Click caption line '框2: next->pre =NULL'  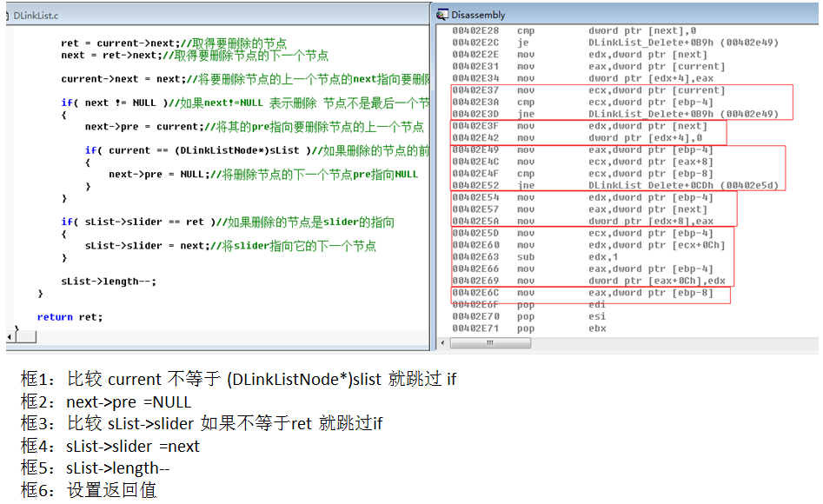(x=105, y=401)
